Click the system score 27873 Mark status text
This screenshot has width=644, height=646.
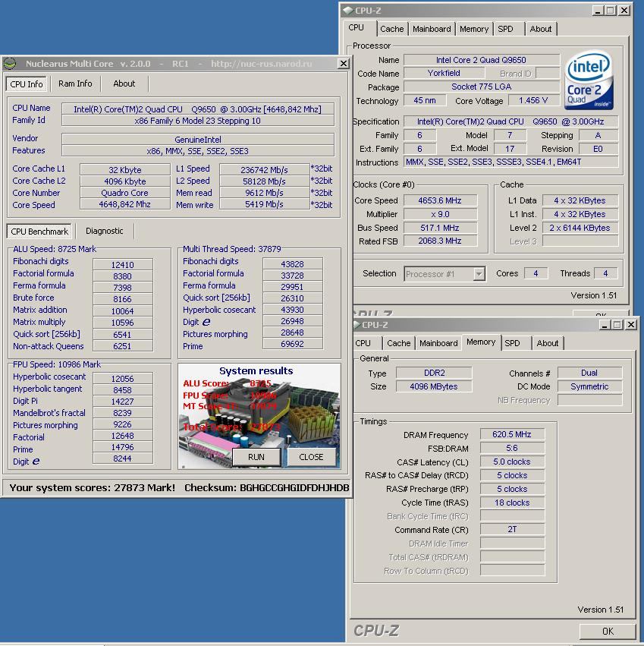pyautogui.click(x=93, y=488)
